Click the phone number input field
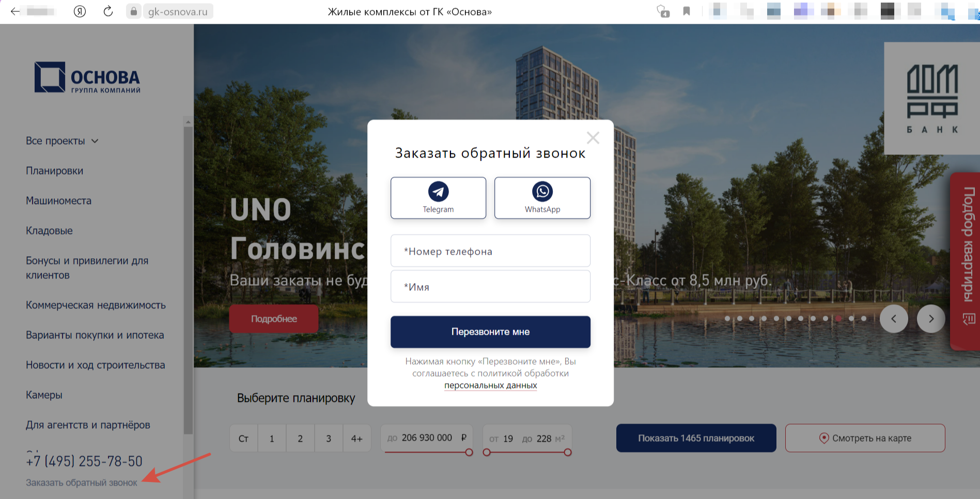Image resolution: width=980 pixels, height=499 pixels. pyautogui.click(x=490, y=251)
